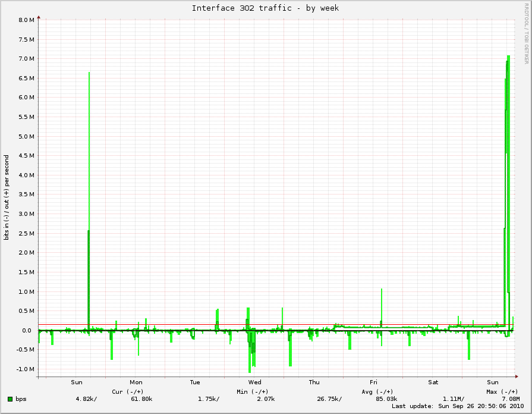
Task: Click the '-0.5 M' y-axis label
Action: 25,350
